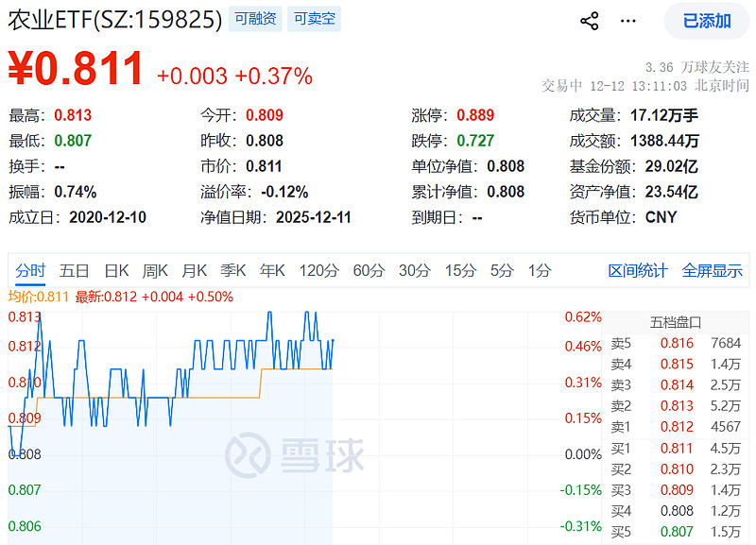The height and width of the screenshot is (545, 756).
Task: Open the 月K chart tab
Action: (x=195, y=270)
